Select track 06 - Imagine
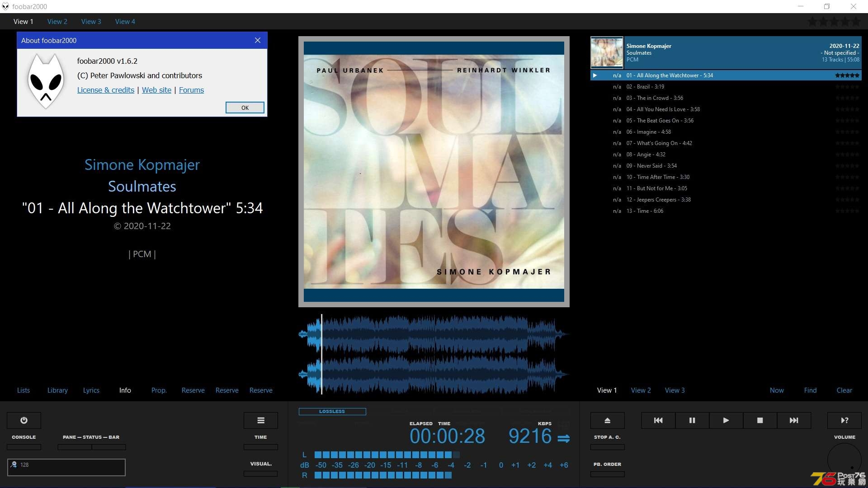 click(x=726, y=132)
